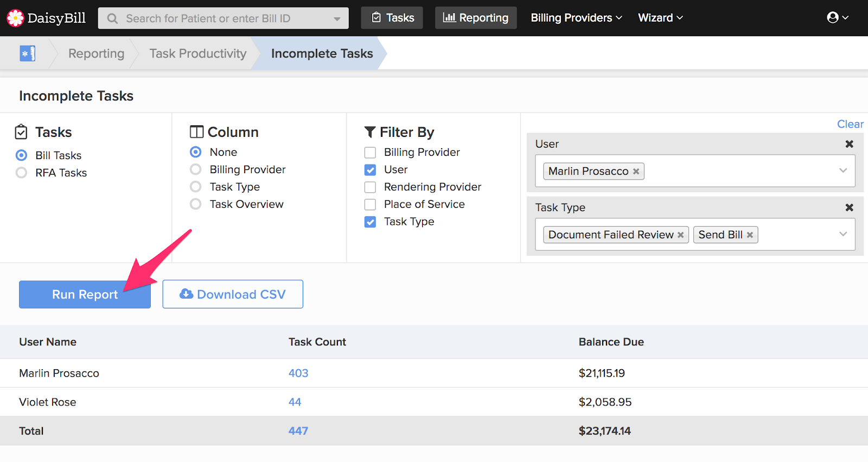The height and width of the screenshot is (462, 868).
Task: Open the Billing Providers menu
Action: tap(576, 18)
